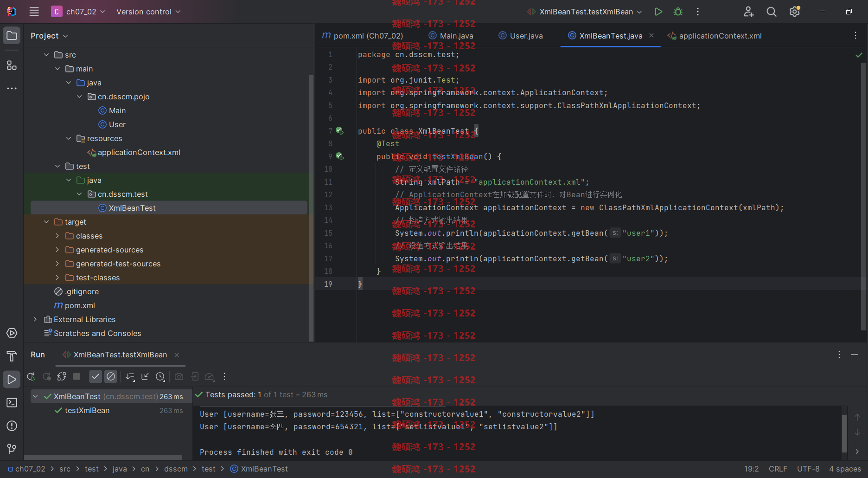
Task: Rerun the test in Run panel
Action: (x=31, y=377)
